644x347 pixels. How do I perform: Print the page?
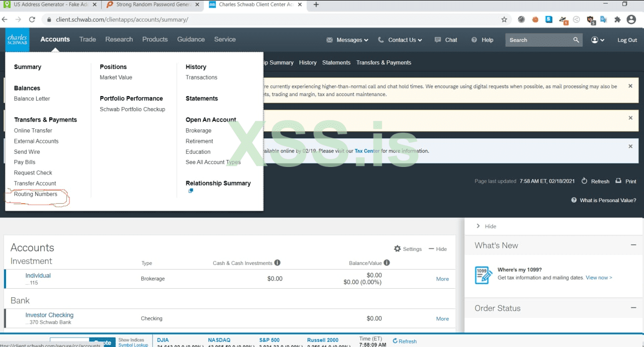(x=626, y=181)
